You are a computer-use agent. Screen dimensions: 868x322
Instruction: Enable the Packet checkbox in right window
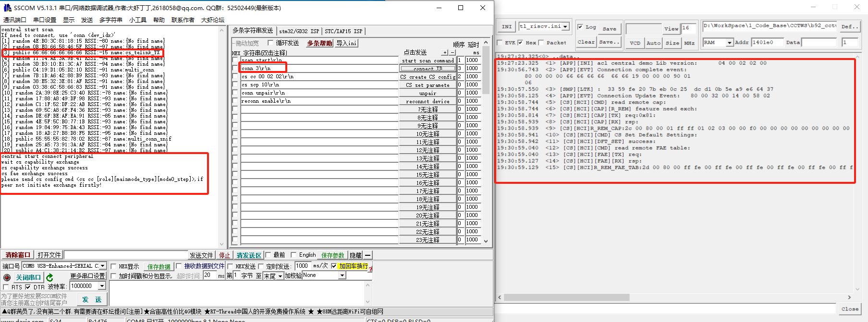click(541, 43)
